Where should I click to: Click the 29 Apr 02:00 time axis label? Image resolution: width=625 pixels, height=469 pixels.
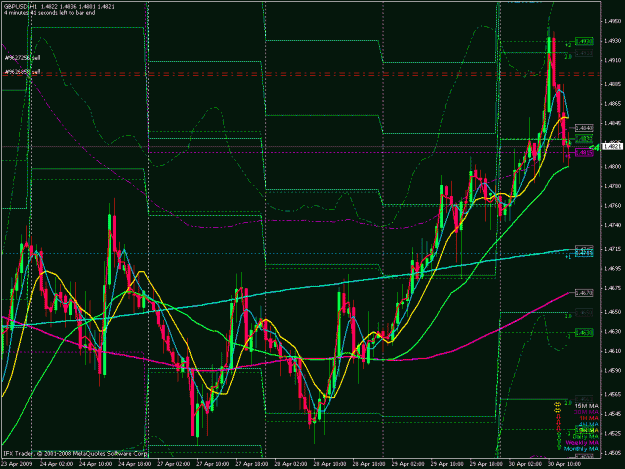click(408, 464)
